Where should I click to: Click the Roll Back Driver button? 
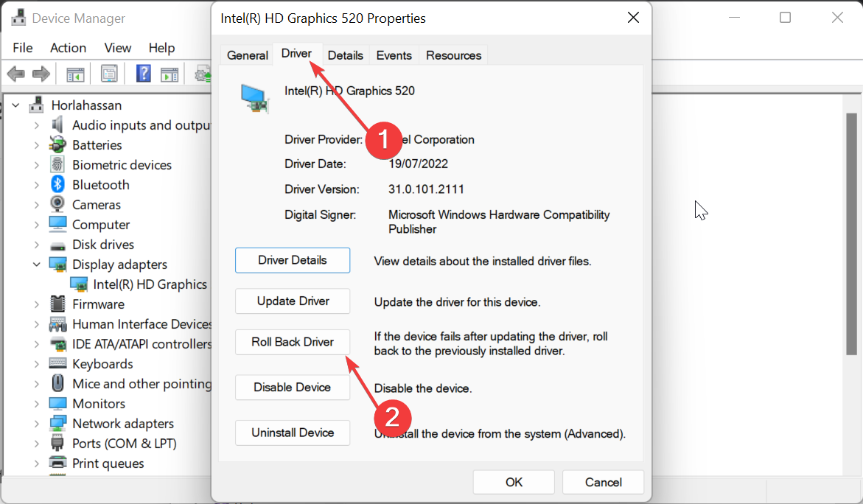click(x=293, y=342)
